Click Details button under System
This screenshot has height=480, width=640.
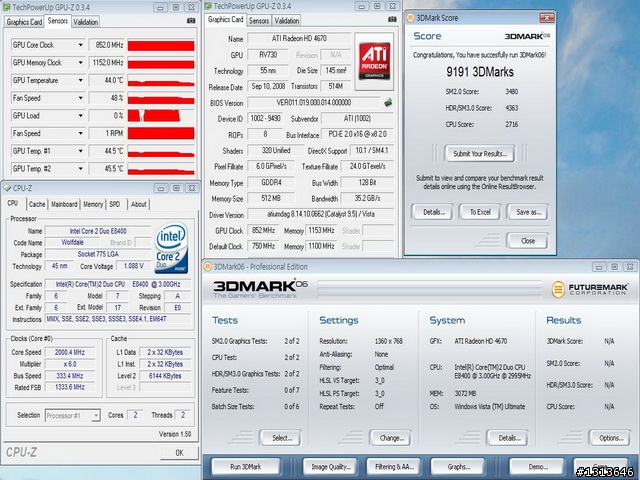coord(507,438)
